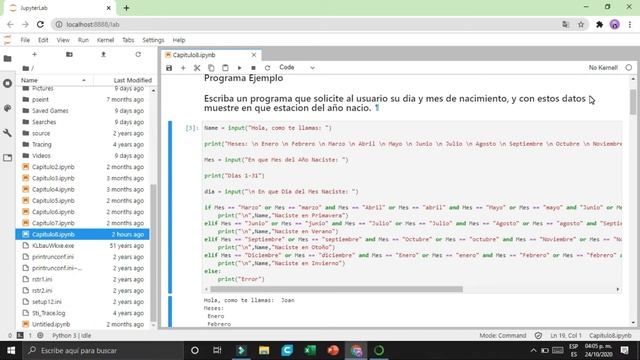Open the Edit menu
Screen dimensions: 640x360
(43, 40)
